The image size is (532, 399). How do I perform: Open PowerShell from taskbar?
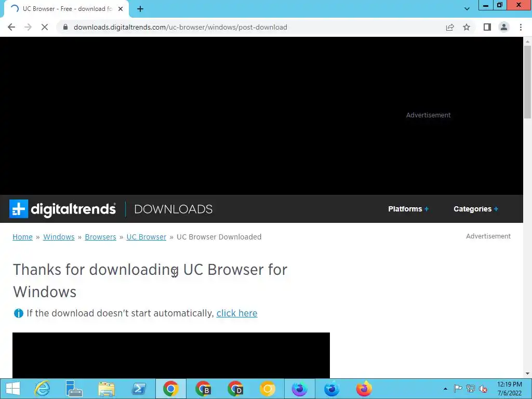(139, 389)
